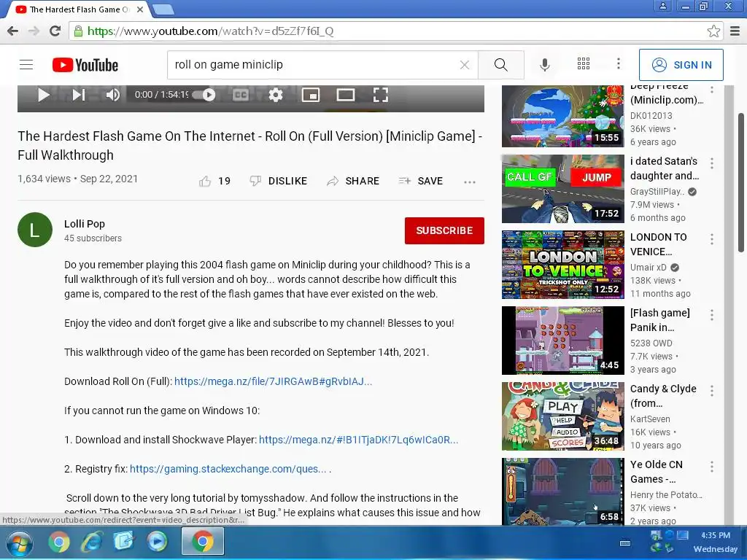View site security lock info
Viewport: 747px width, 560px height.
click(78, 31)
